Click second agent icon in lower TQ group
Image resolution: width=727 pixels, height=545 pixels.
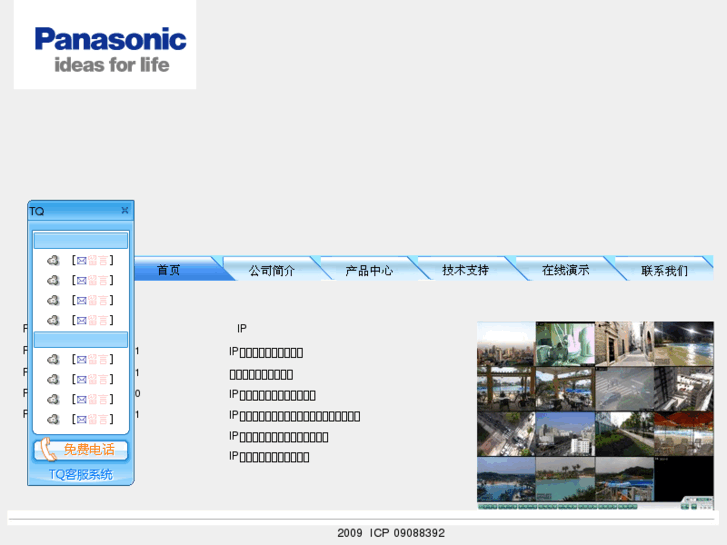pos(53,379)
